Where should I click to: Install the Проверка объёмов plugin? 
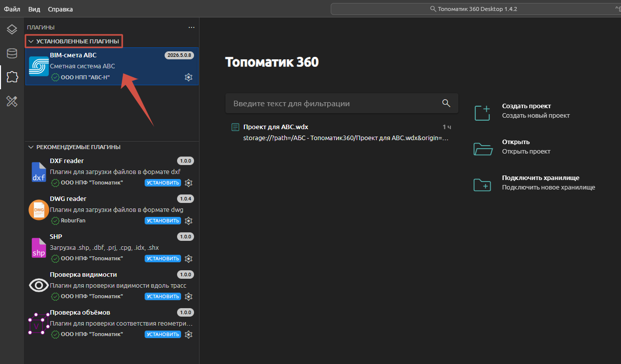[163, 334]
